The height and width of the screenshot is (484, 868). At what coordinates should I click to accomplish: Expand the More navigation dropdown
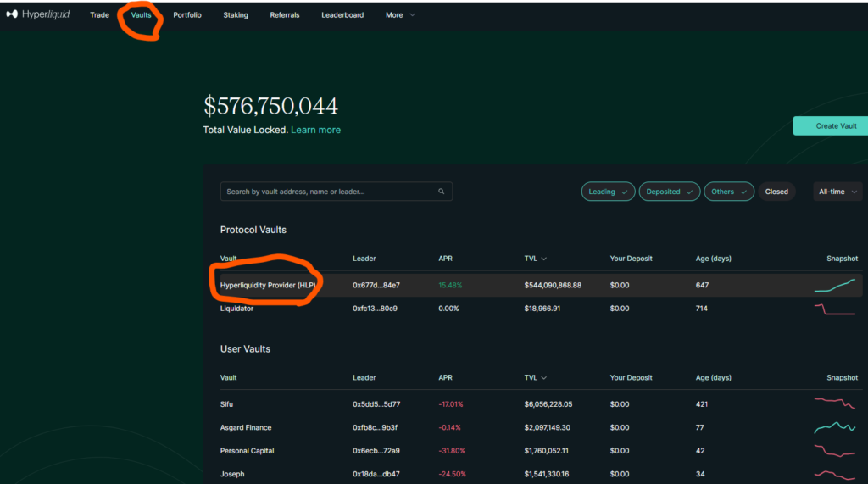[400, 15]
